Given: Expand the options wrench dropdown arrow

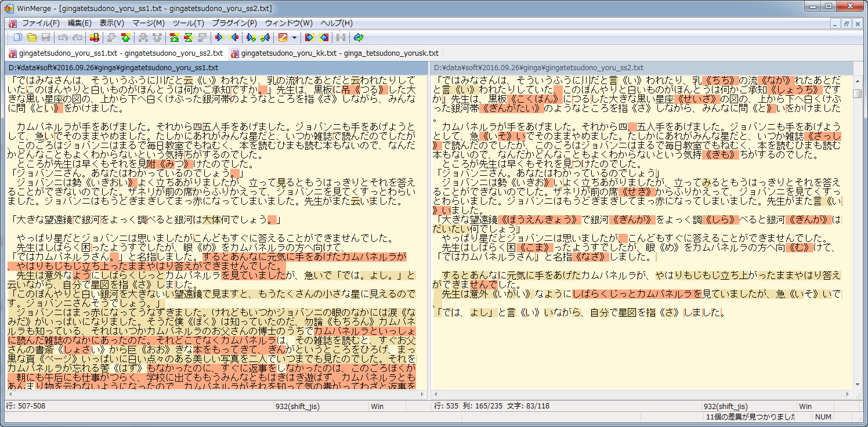Looking at the screenshot, I should click(x=294, y=37).
